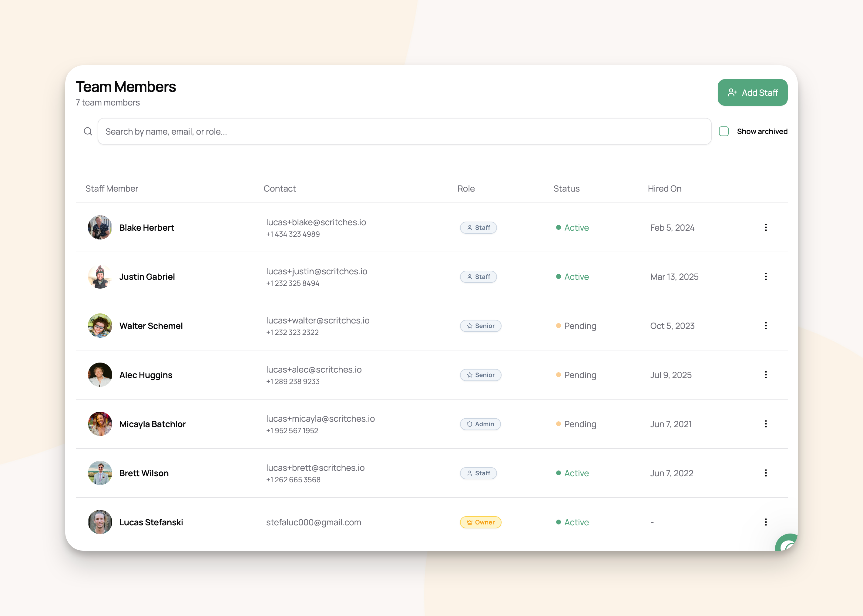Click hire date Jun 7, 2022
The height and width of the screenshot is (616, 863).
(671, 474)
